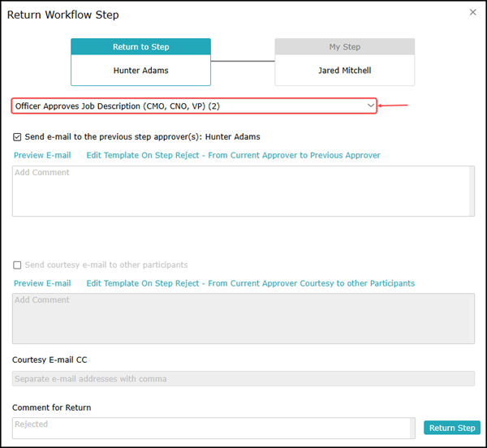The image size is (487, 448).
Task: Open the courtesy Preview E-mail link
Action: click(x=42, y=283)
